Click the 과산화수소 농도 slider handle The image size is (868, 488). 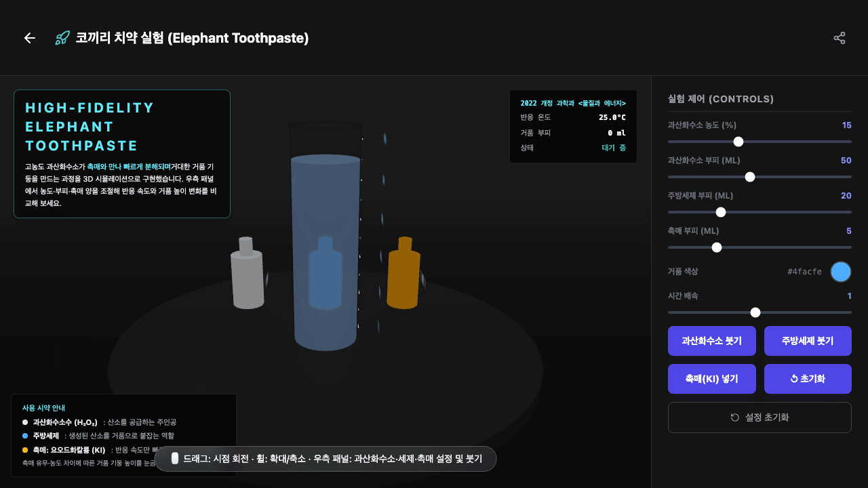coord(738,142)
